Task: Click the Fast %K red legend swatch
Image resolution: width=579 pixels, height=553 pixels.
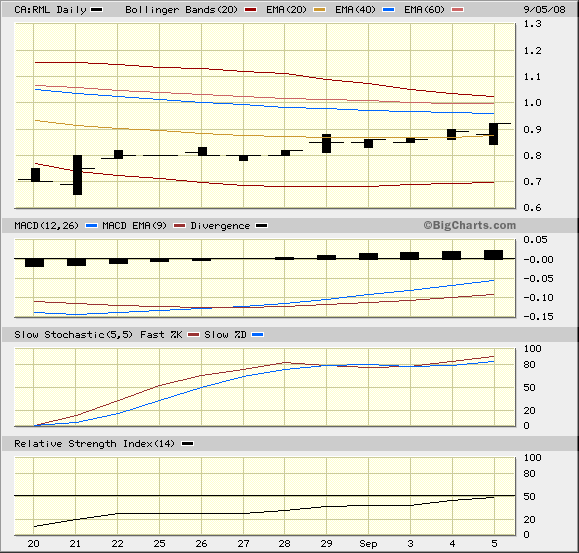Action: pyautogui.click(x=193, y=335)
